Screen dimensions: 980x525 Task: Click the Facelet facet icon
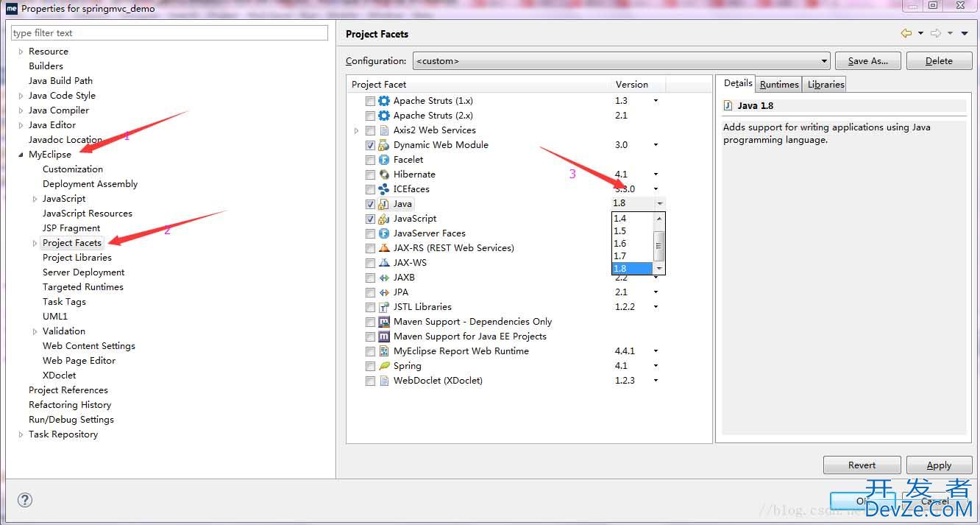[x=383, y=160]
